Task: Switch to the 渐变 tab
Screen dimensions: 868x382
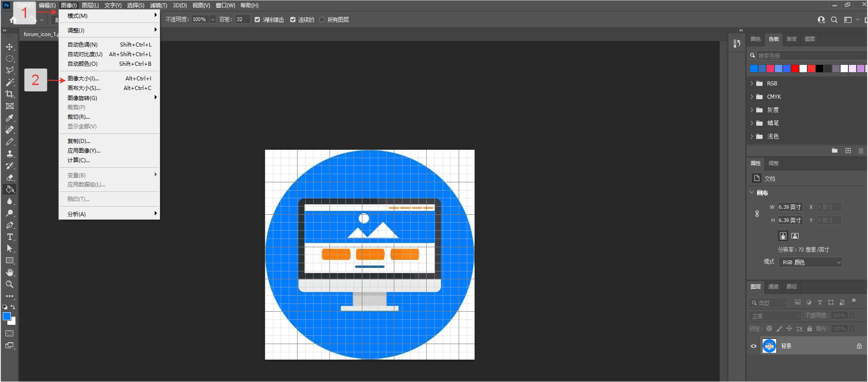Action: 792,39
